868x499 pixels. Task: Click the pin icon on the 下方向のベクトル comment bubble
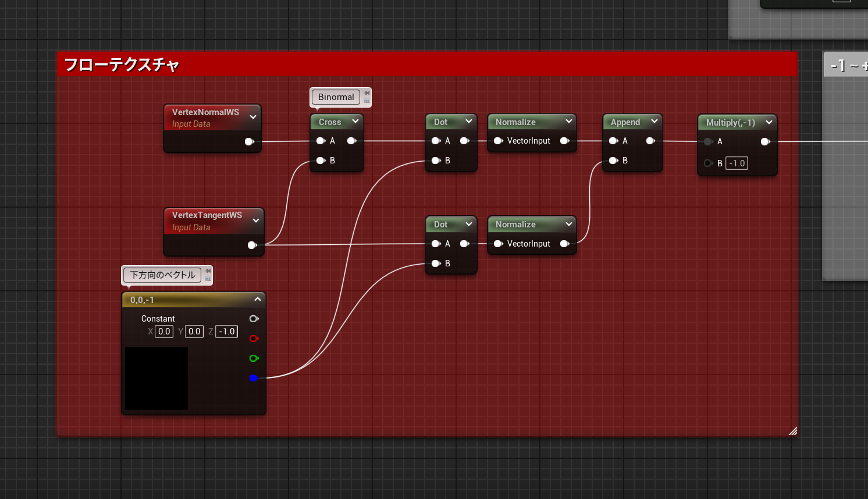point(208,271)
